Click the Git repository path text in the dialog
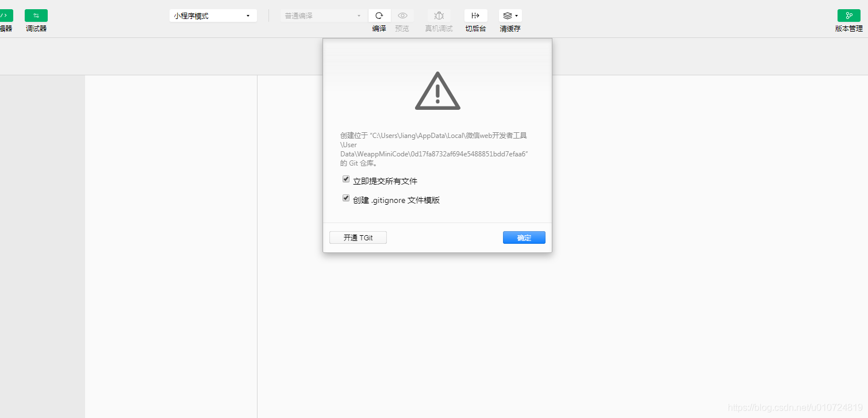Image resolution: width=868 pixels, height=418 pixels. coord(434,149)
